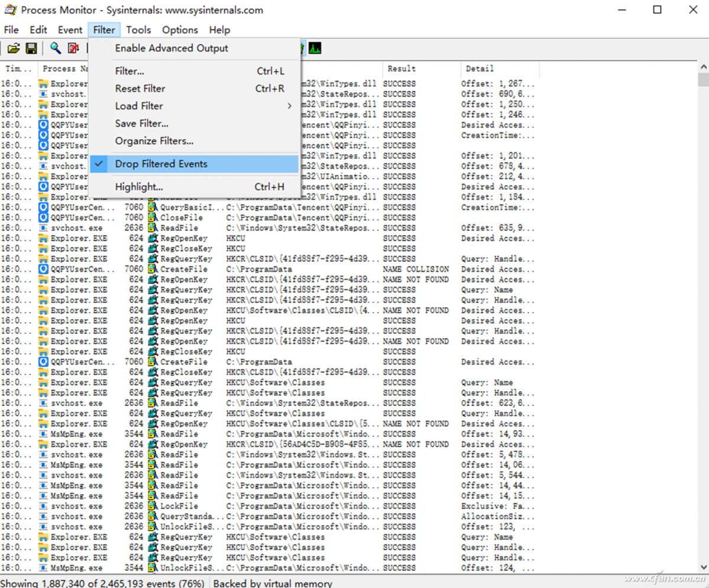Click the QQPYUserCen icon in NAME COLLISION row
The image size is (709, 588).
pos(44,269)
